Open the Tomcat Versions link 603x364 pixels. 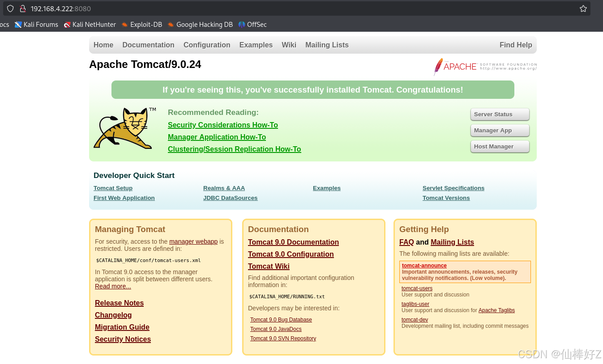[446, 198]
